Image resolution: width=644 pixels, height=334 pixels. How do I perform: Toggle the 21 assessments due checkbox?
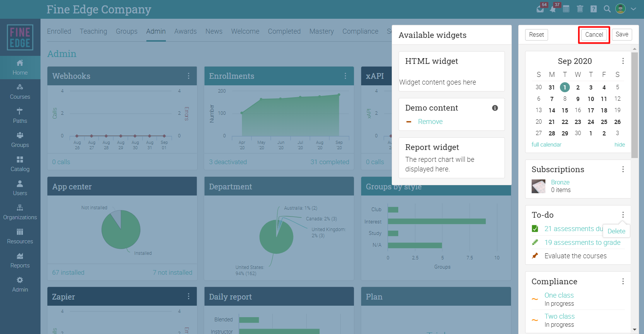pyautogui.click(x=535, y=229)
